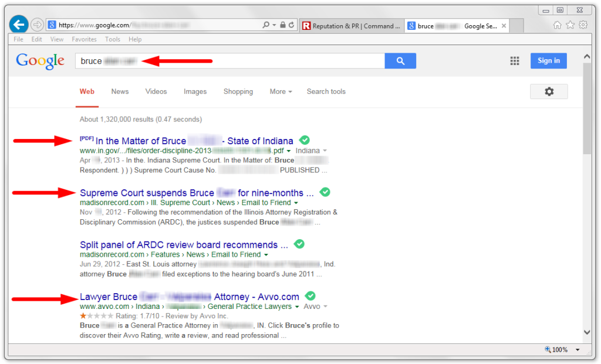Expand the address bar search dropdown arrow
This screenshot has width=601, height=364.
(274, 25)
